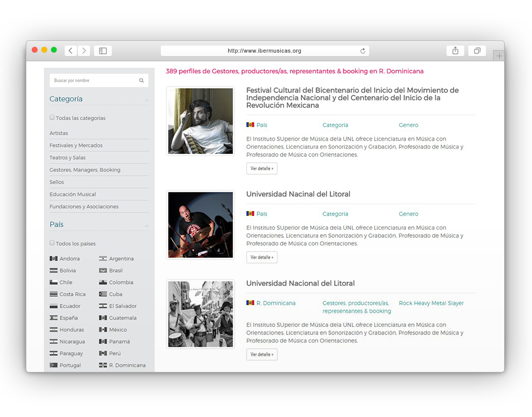Select the Honduras flag icon

click(54, 330)
